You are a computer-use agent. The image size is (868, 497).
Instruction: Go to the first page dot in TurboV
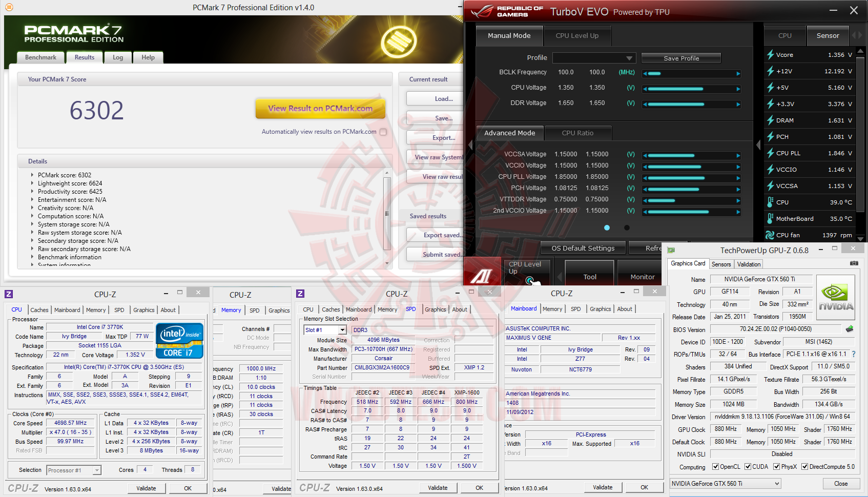point(607,227)
